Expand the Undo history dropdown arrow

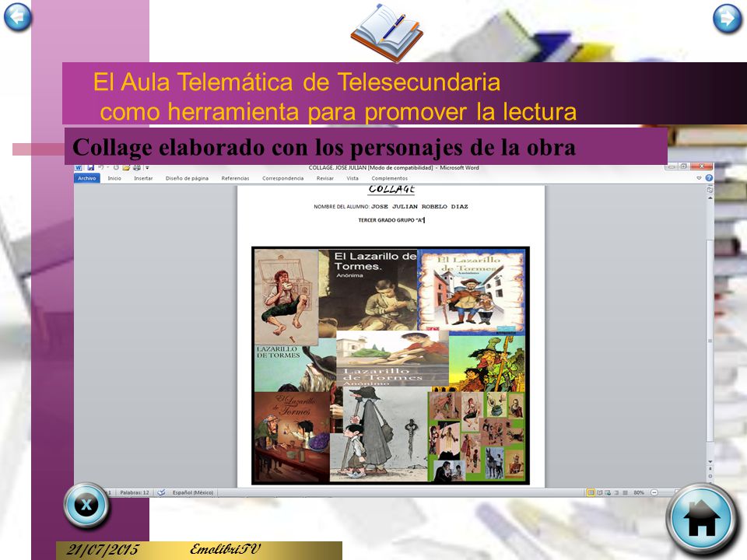point(107,167)
